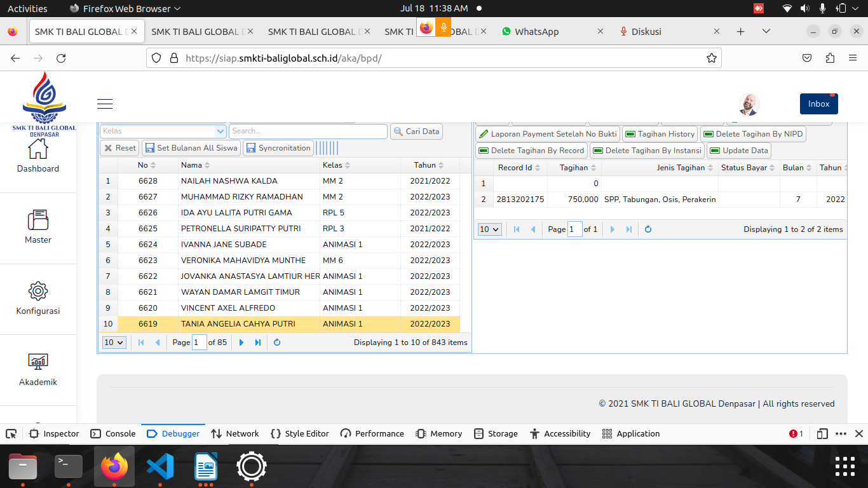
Task: Open the Network devtools tab
Action: (235, 434)
